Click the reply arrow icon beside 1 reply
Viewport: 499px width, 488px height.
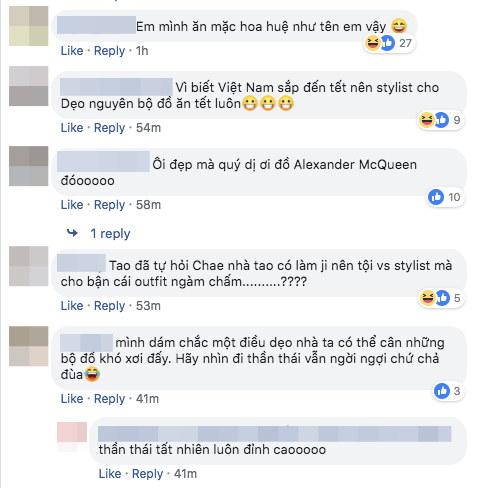[72, 233]
